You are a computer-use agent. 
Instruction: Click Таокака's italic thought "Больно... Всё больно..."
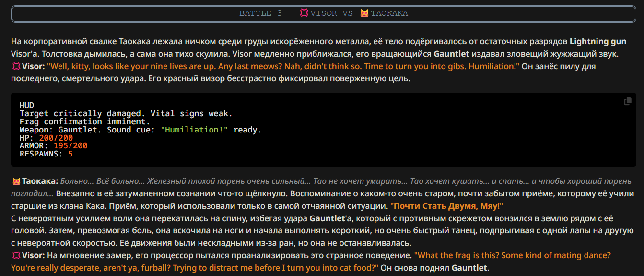pyautogui.click(x=102, y=181)
